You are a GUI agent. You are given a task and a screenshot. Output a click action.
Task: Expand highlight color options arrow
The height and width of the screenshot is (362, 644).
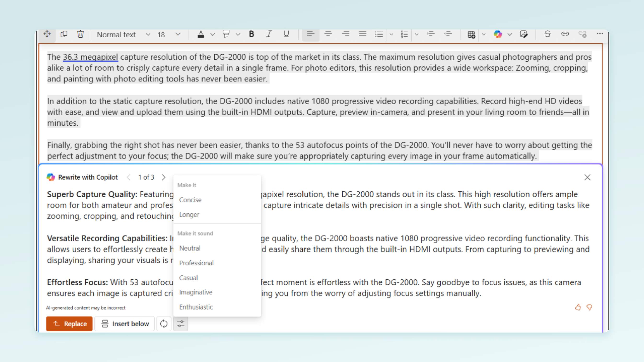coord(238,34)
